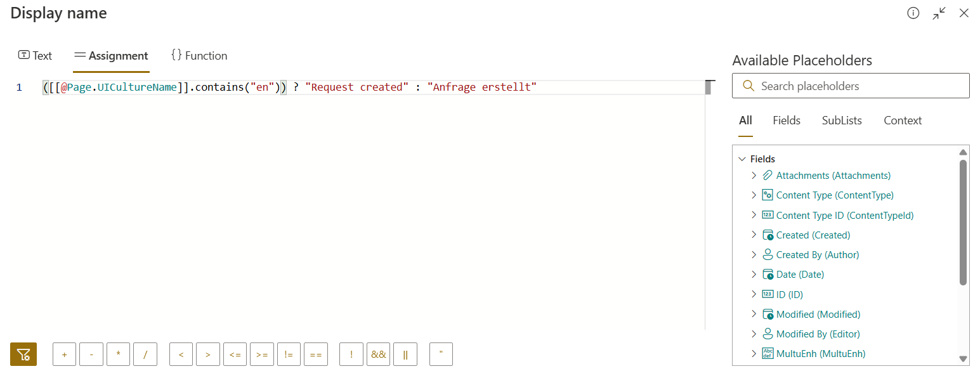Click the collapse window icon near the close button

click(x=939, y=13)
